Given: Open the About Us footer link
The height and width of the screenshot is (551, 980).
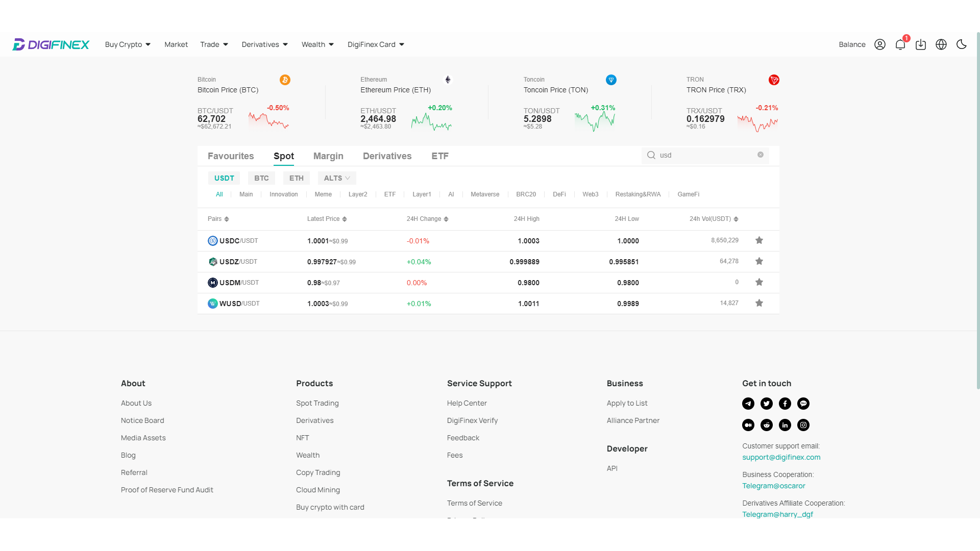Looking at the screenshot, I should point(136,403).
